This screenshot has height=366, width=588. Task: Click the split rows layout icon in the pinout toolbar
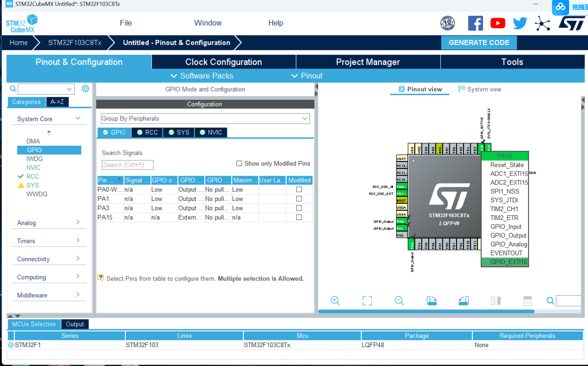[x=528, y=300]
